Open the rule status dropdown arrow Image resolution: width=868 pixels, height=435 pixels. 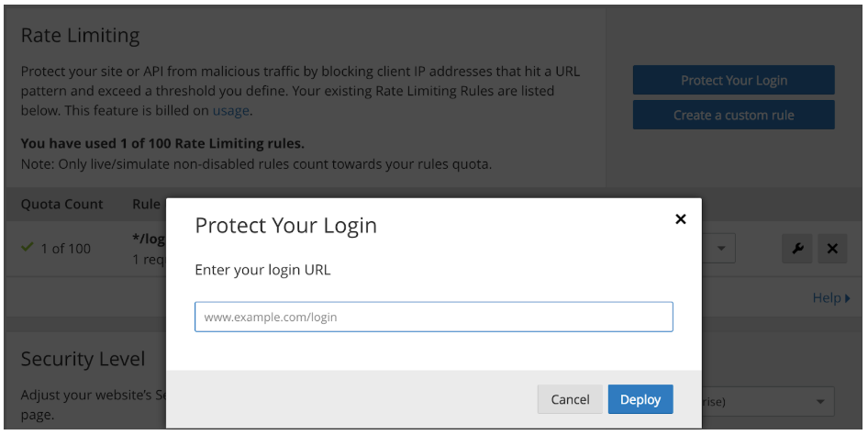click(x=720, y=249)
